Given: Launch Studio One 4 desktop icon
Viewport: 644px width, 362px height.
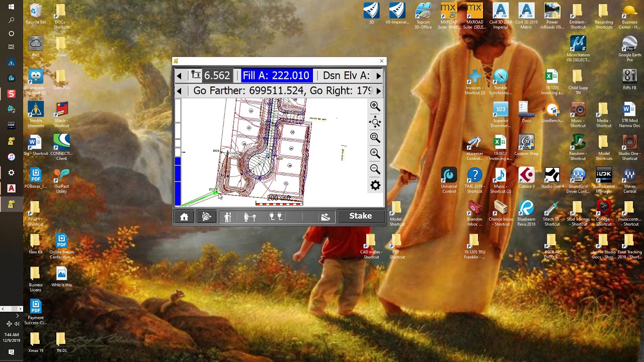Looking at the screenshot, I should [552, 178].
